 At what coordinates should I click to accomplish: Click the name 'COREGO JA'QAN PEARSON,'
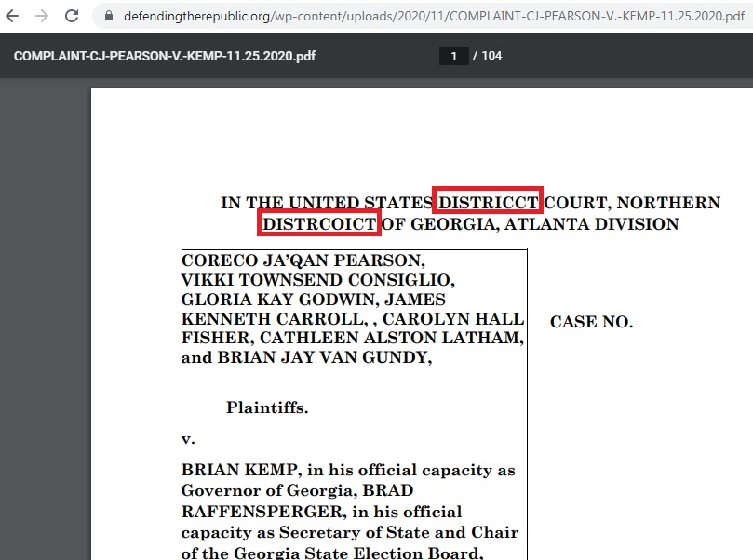(303, 260)
